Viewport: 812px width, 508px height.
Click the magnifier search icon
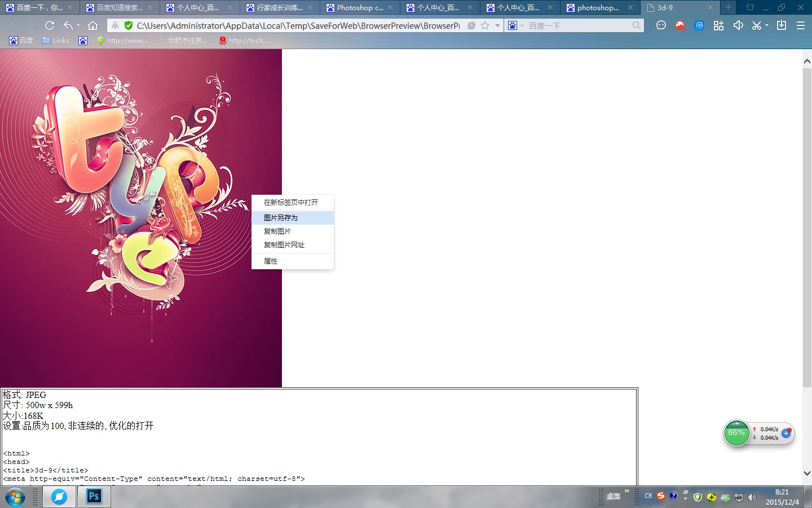tap(637, 25)
